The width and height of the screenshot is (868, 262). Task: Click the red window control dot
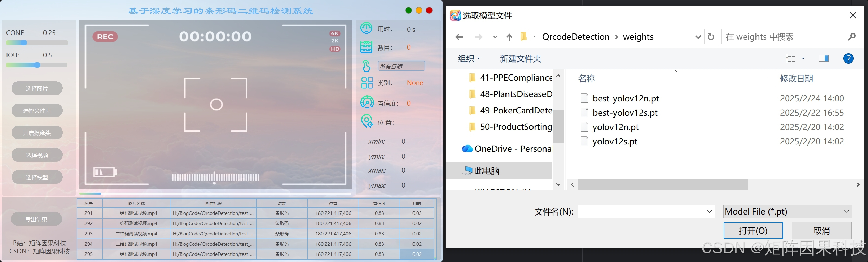(x=429, y=10)
